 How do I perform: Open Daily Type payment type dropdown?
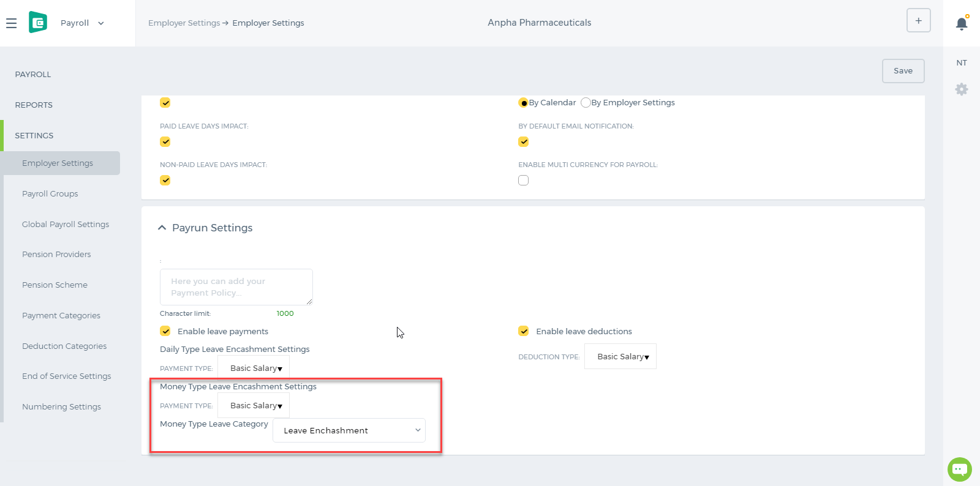tap(254, 368)
